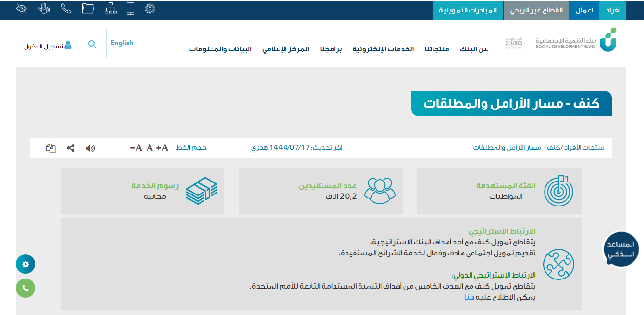Expand the الخدمات الإلكترونية menu
This screenshot has height=315, width=644.
pyautogui.click(x=383, y=49)
